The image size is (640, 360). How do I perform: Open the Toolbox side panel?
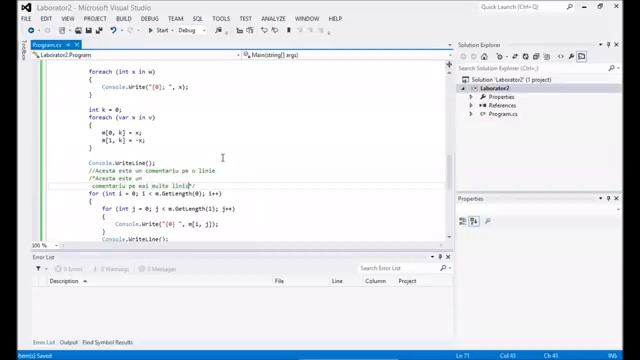pyautogui.click(x=24, y=50)
